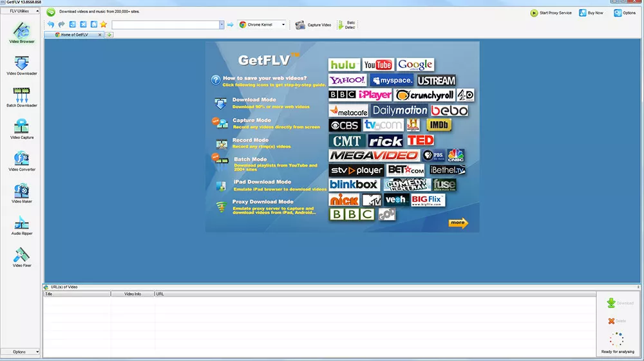Screen dimensions: 644x361
Task: Click the red Delete X button
Action: (611, 321)
